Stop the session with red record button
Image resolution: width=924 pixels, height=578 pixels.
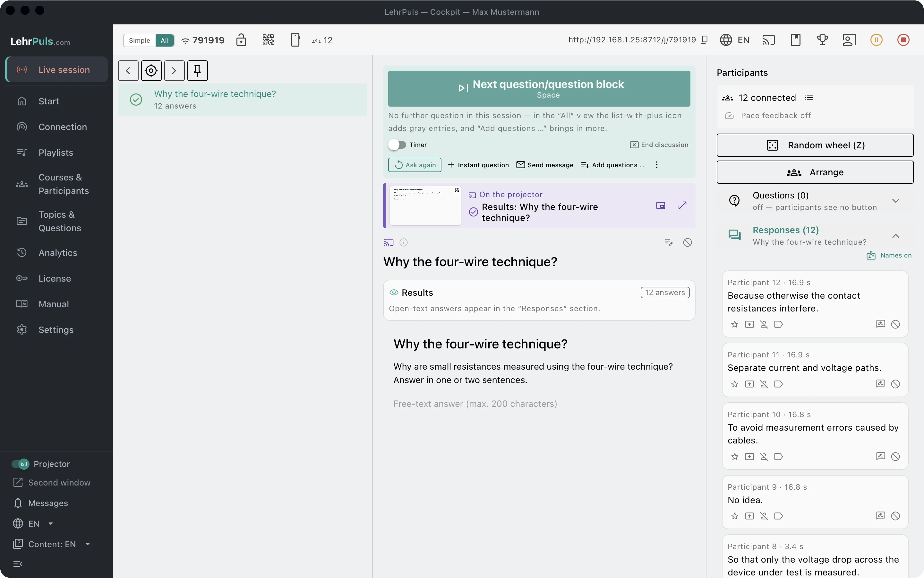click(x=903, y=40)
